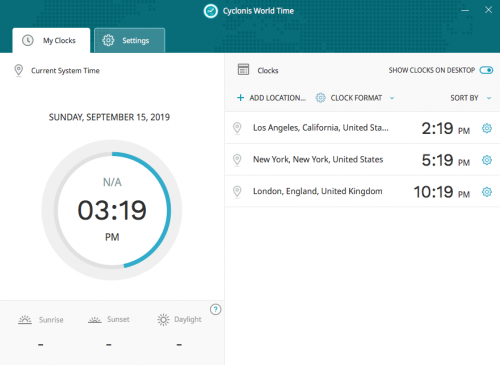Click the Clock Format gear icon
Viewport: 500px width, 365px height.
pos(320,98)
